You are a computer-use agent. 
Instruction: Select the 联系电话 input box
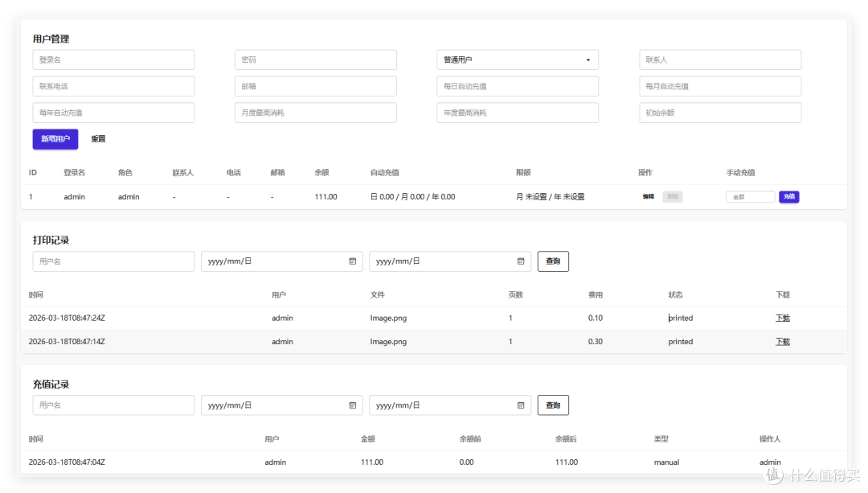113,87
